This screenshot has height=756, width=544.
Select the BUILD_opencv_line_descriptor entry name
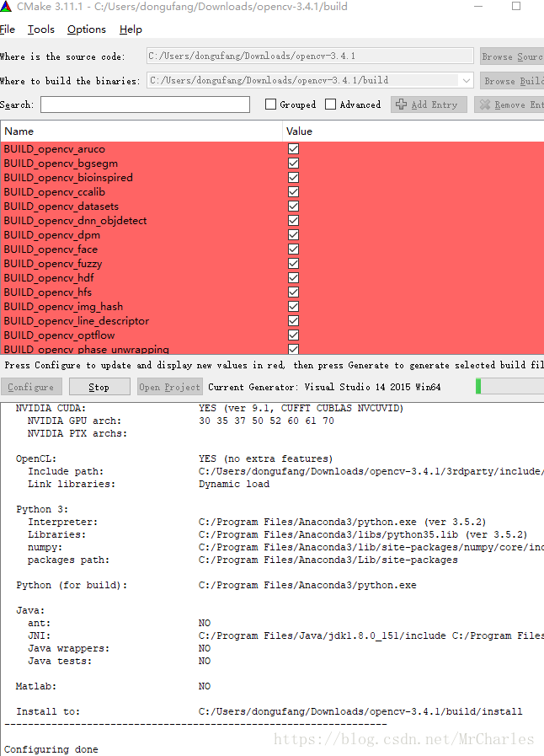77,320
